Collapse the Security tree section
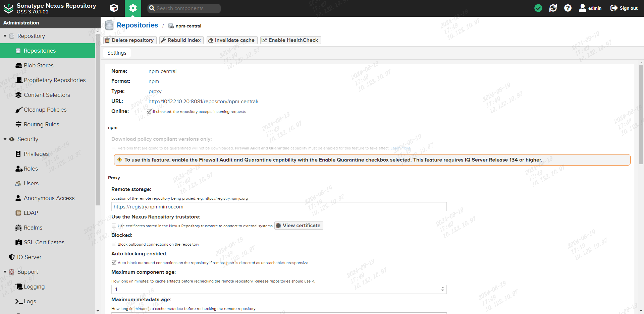This screenshot has height=314, width=644. pyautogui.click(x=5, y=139)
